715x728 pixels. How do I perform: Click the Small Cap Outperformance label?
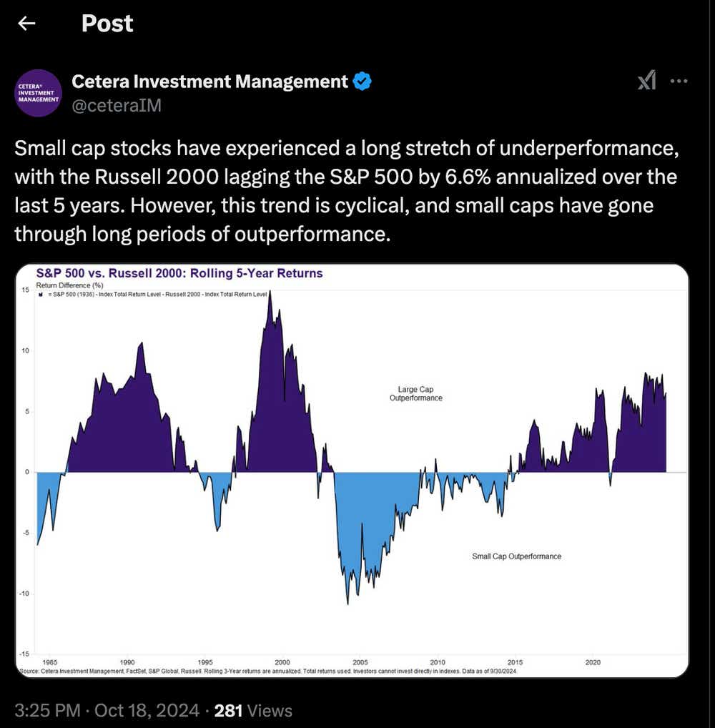517,556
